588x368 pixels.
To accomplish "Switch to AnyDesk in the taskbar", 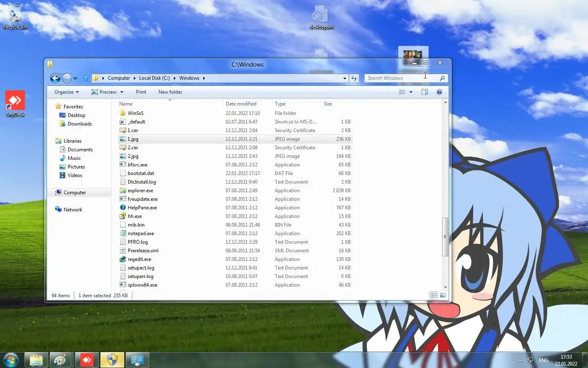I will 87,360.
